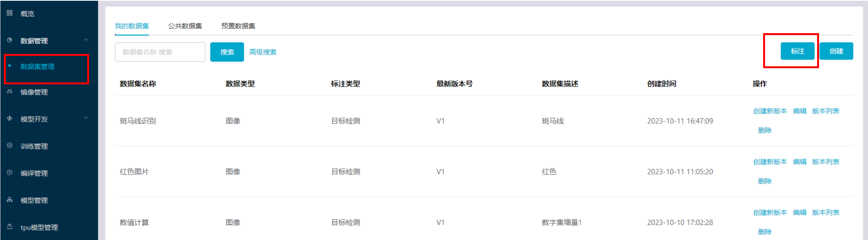The height and width of the screenshot is (240, 868).
Task: Click the image management icon
Action: pos(10,92)
